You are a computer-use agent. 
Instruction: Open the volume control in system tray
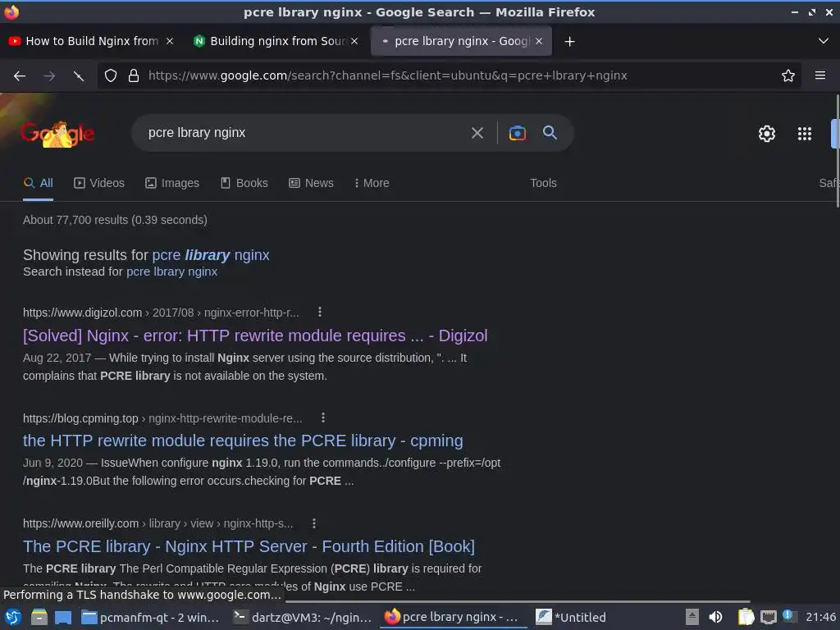pos(715,617)
